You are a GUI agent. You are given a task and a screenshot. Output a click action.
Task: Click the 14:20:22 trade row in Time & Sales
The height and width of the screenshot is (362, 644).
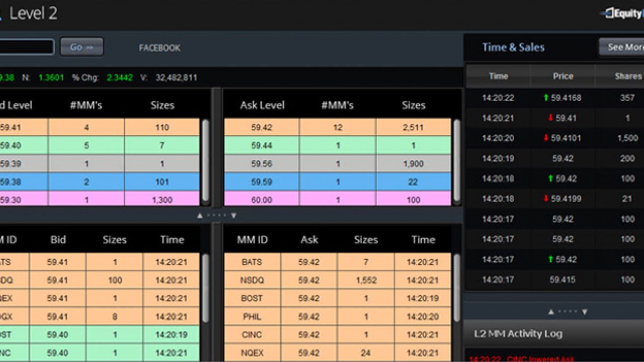(555, 98)
